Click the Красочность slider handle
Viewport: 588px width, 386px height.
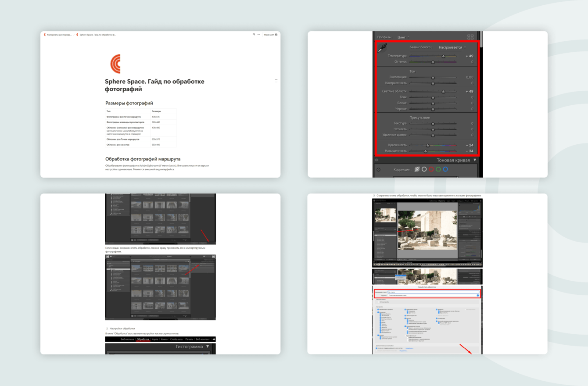[428, 145]
